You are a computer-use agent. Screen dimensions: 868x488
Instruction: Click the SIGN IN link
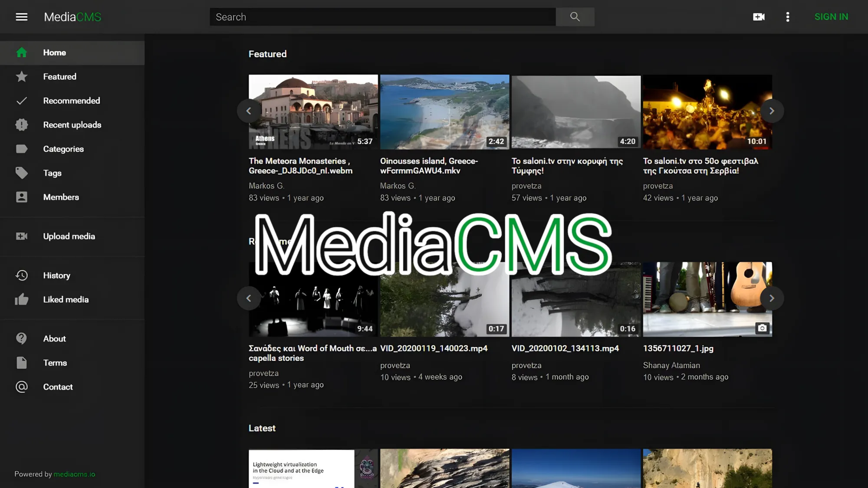[x=831, y=17]
